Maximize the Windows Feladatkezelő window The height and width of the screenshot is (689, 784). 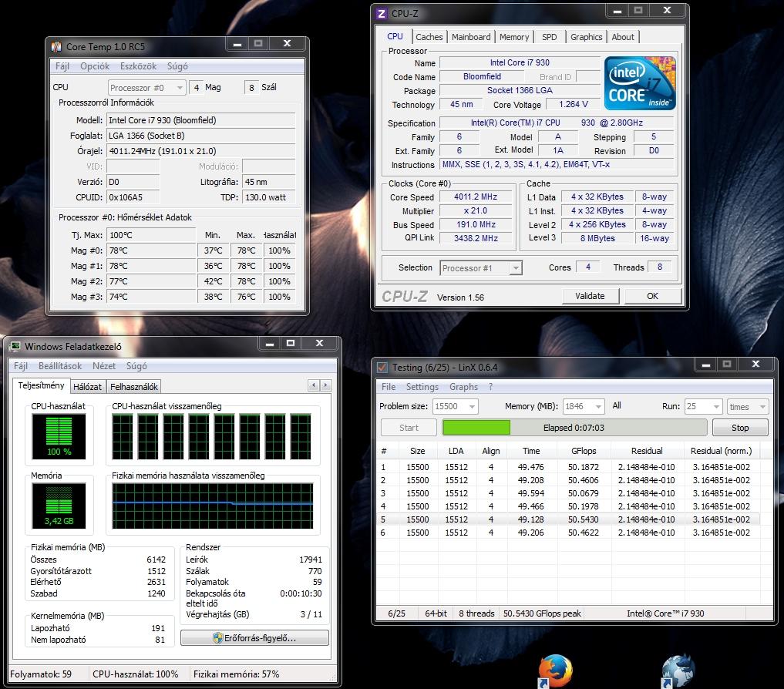point(291,344)
